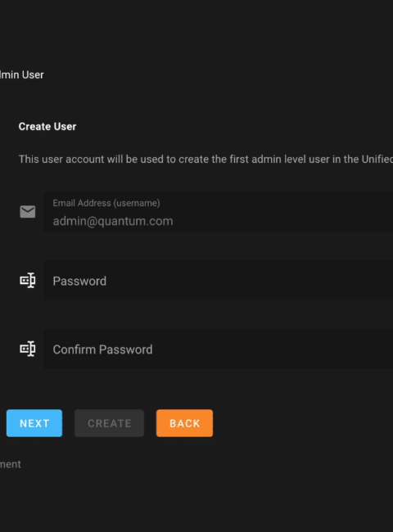
Task: Focus the Email Address (username) input field
Action: click(x=219, y=212)
